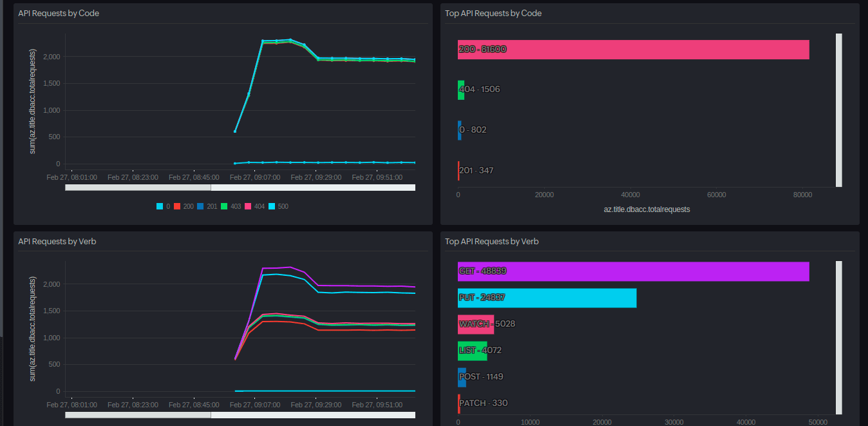Select the pink bar labeled 200 - 81600
This screenshot has width=868, height=426.
[633, 50]
